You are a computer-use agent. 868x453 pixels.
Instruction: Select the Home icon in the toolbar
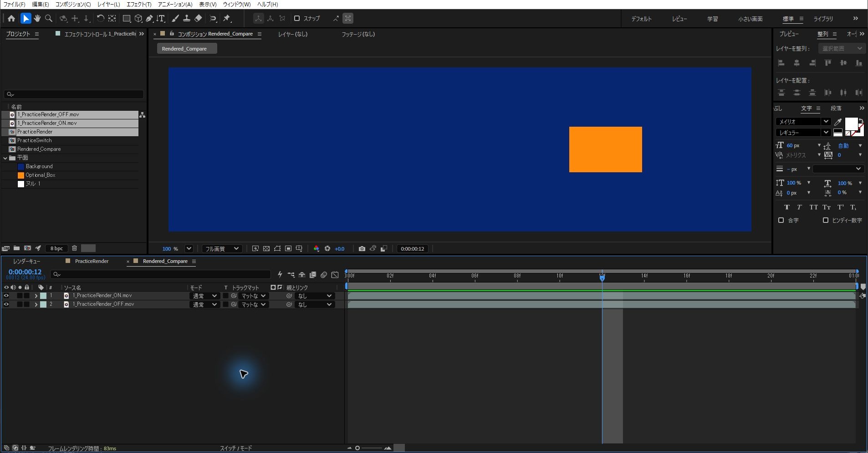(x=11, y=19)
